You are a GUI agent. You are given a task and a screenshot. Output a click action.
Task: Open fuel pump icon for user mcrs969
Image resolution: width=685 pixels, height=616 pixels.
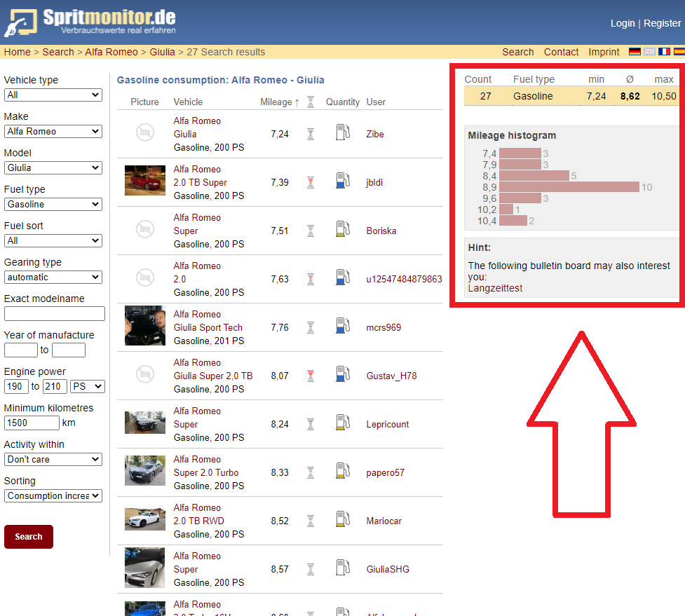(x=342, y=326)
